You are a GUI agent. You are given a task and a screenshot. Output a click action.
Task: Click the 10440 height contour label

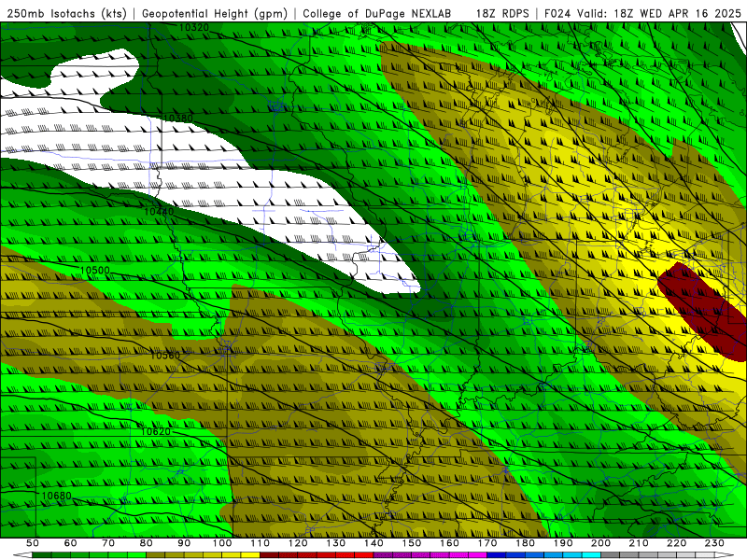coord(159,212)
